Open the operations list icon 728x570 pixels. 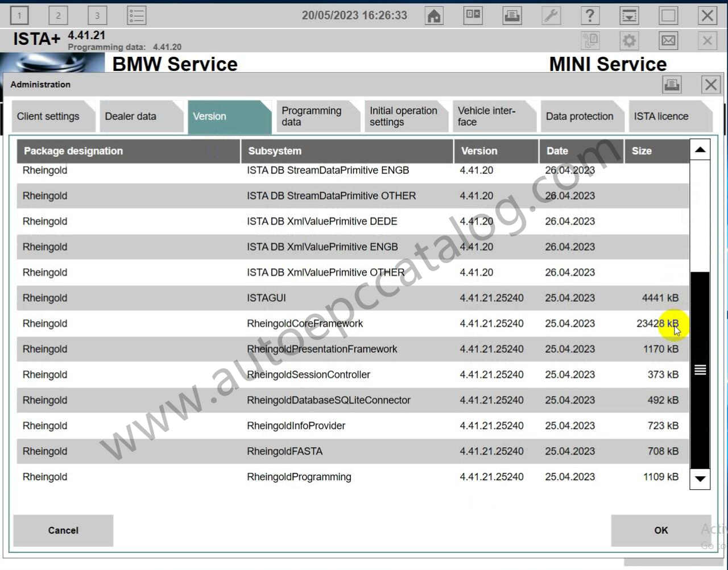point(136,15)
